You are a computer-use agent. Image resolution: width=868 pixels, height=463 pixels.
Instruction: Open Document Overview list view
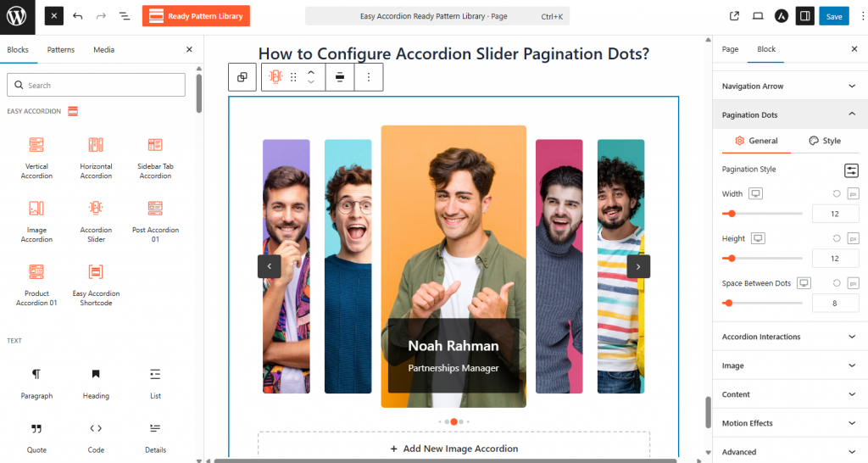125,16
